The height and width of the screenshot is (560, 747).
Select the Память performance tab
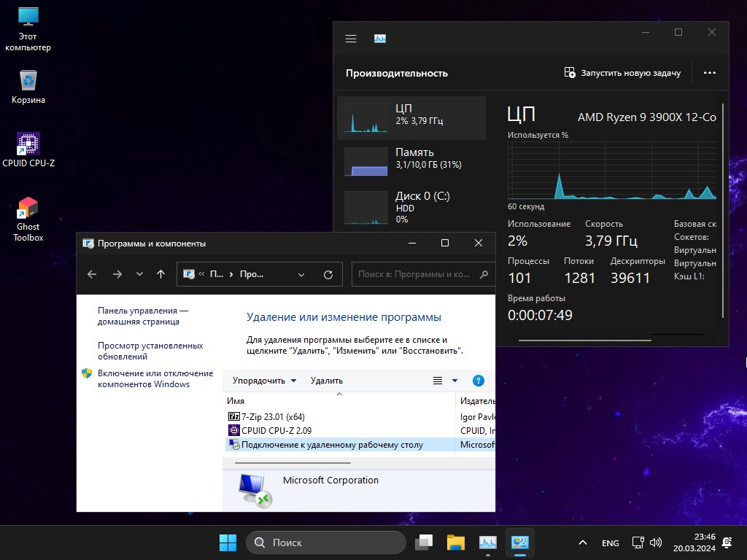(411, 159)
